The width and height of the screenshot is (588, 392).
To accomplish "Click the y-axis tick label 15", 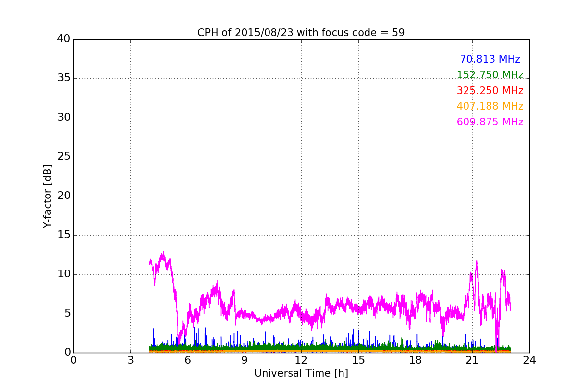I will pyautogui.click(x=64, y=235).
